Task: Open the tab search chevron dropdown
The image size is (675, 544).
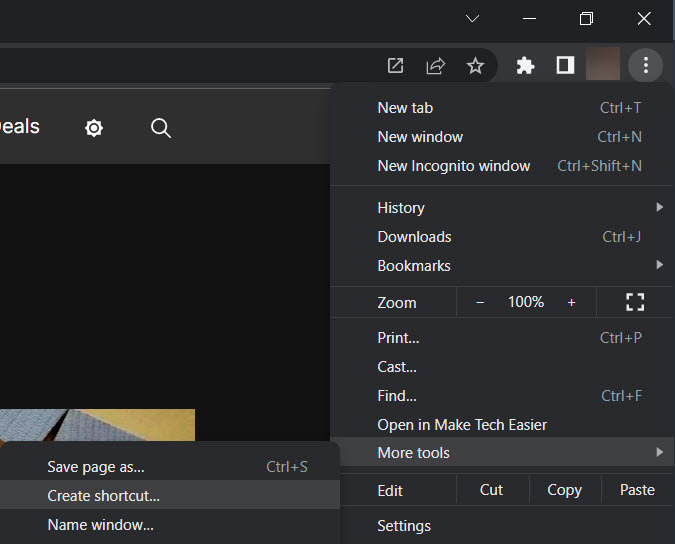Action: tap(473, 19)
